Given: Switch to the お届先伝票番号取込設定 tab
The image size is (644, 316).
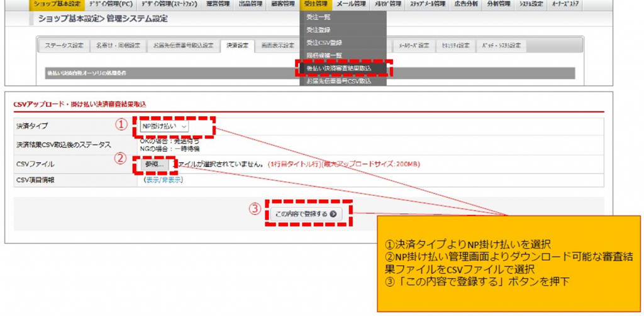Looking at the screenshot, I should coord(183,46).
